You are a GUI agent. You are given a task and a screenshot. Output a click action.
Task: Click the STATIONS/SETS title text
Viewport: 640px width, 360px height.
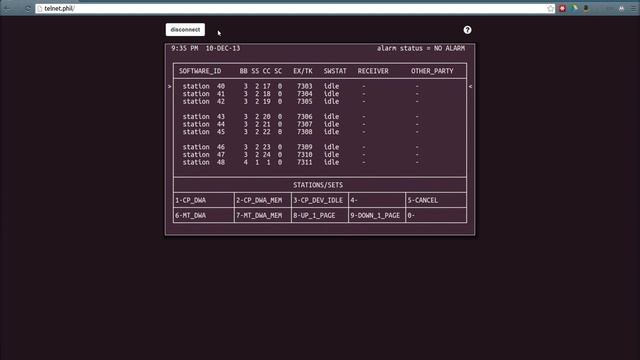coord(318,185)
